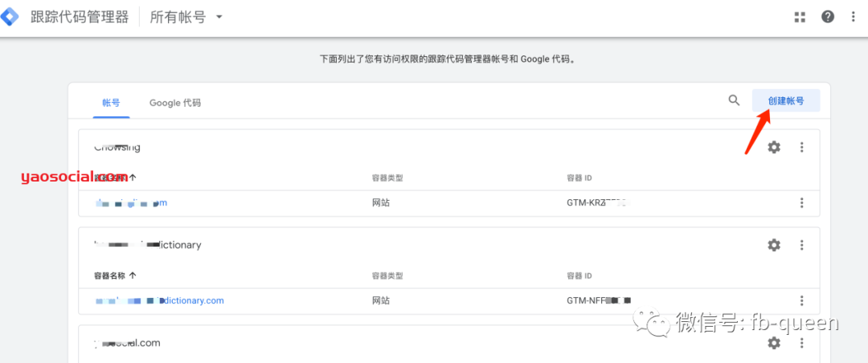The image size is (868, 363).
Task: Open the top bar more options menu
Action: tap(853, 17)
